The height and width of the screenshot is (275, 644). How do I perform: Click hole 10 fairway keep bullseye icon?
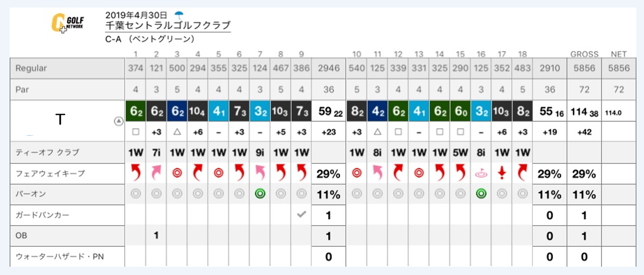[357, 173]
